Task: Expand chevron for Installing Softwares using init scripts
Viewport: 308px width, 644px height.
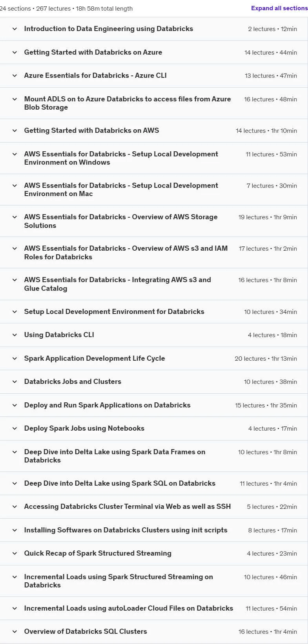Action: [x=15, y=530]
